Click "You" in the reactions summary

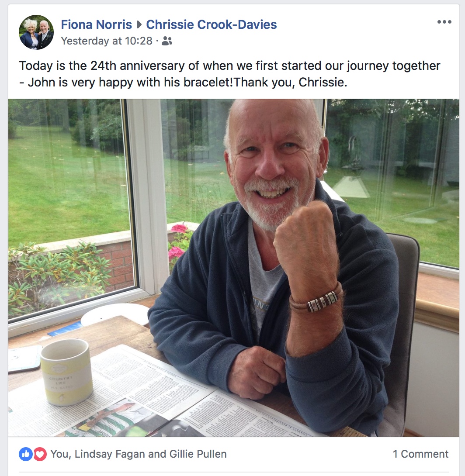[x=59, y=454]
